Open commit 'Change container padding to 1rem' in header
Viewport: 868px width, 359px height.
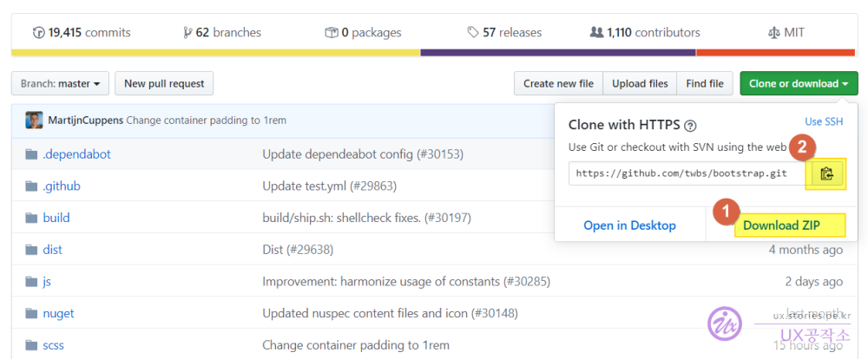pos(206,120)
